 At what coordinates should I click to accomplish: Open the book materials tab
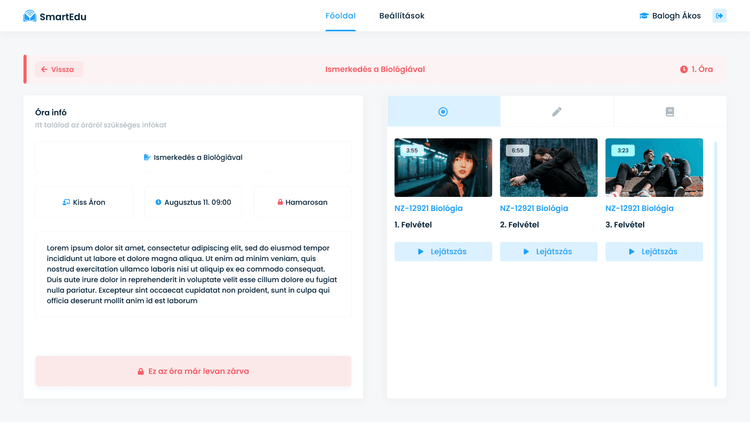tap(670, 111)
